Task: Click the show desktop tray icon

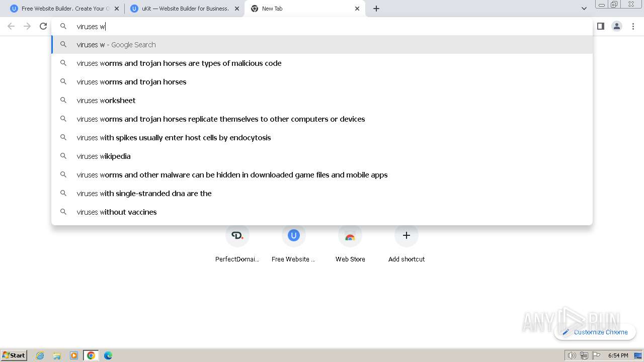Action: pos(638,355)
